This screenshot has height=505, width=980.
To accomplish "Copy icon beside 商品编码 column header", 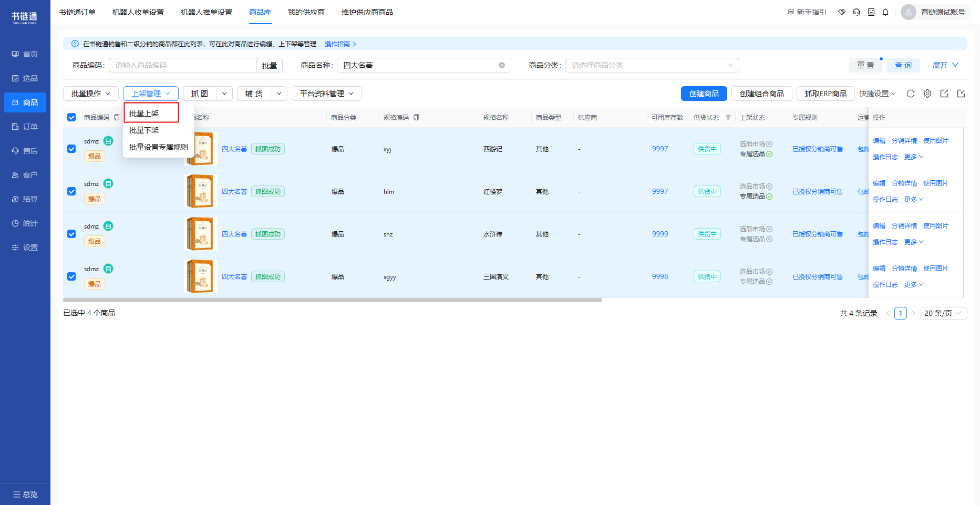I will click(117, 117).
